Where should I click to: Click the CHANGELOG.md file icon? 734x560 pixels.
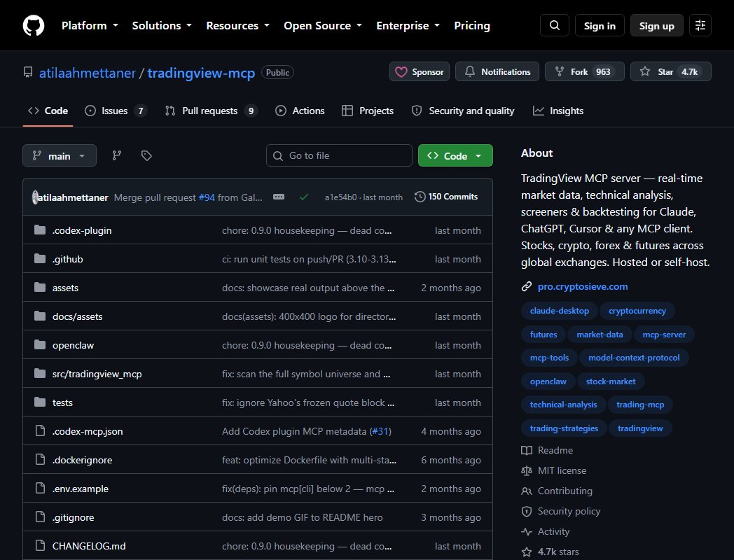point(40,545)
